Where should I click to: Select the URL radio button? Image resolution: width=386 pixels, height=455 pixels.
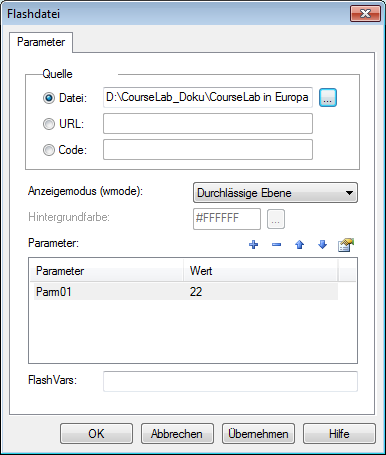tap(49, 124)
